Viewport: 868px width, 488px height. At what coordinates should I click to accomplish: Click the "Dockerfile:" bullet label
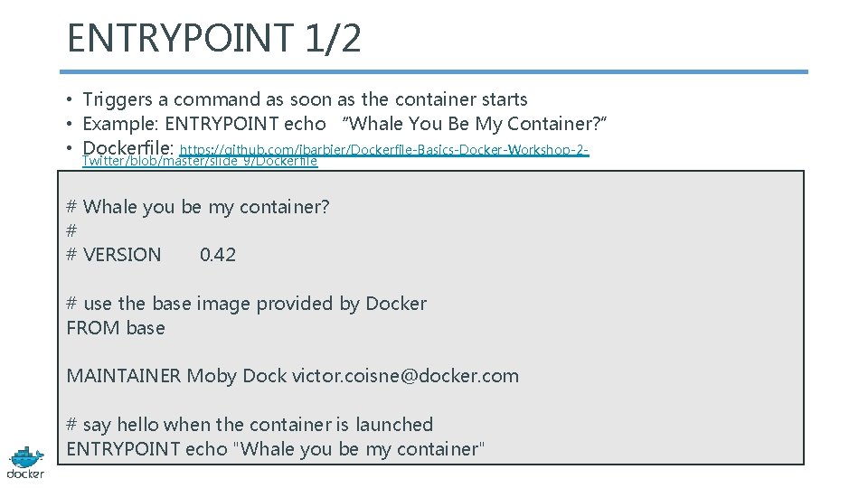click(x=128, y=147)
